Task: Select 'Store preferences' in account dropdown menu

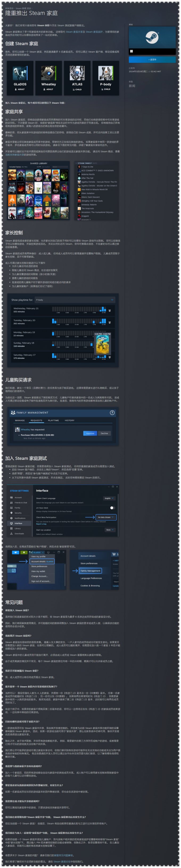Action: (x=39, y=567)
